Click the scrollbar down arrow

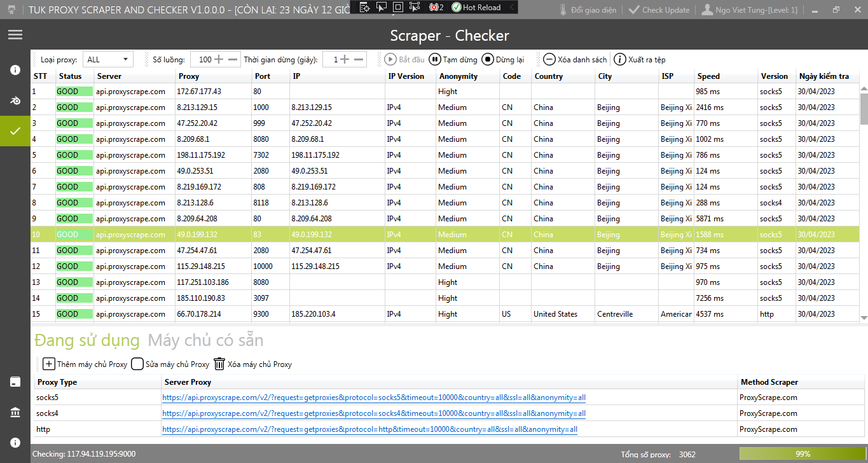(x=864, y=318)
